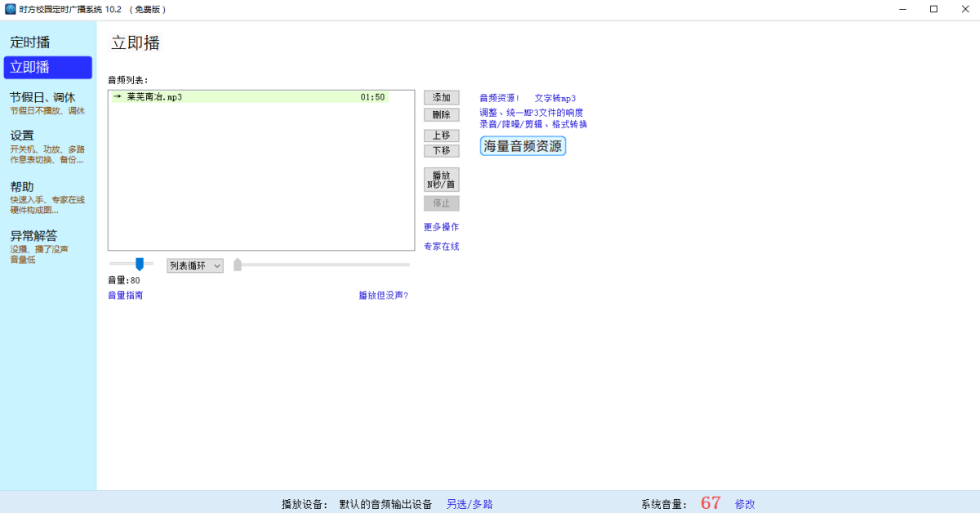Image resolution: width=980 pixels, height=513 pixels.
Task: Open the 帮助 section
Action: (x=23, y=185)
